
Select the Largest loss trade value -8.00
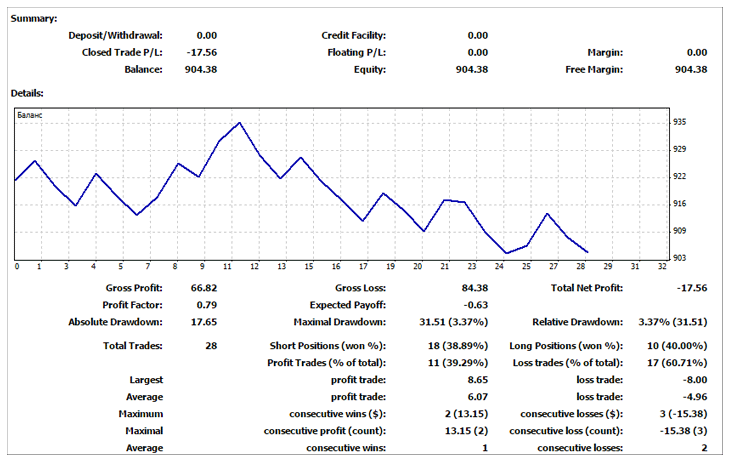(693, 380)
